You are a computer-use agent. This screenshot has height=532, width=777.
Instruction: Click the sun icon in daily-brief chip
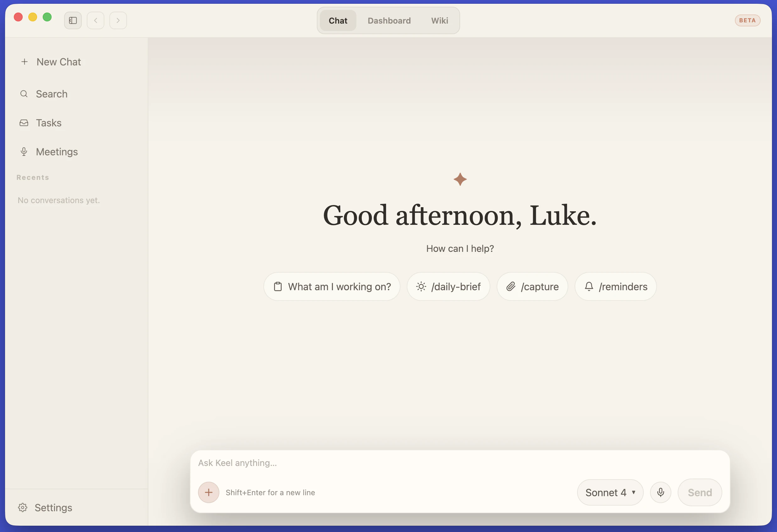(421, 286)
